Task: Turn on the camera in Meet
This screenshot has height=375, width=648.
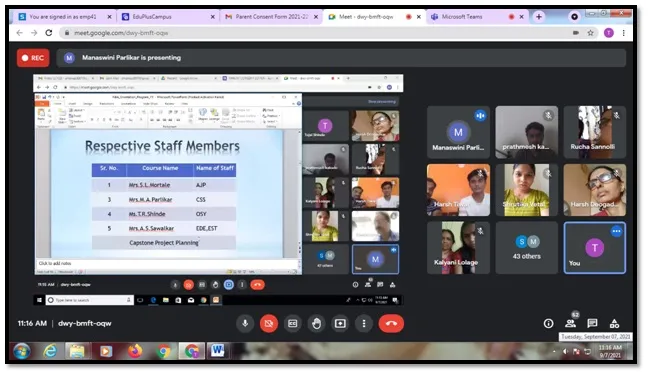Action: 269,324
